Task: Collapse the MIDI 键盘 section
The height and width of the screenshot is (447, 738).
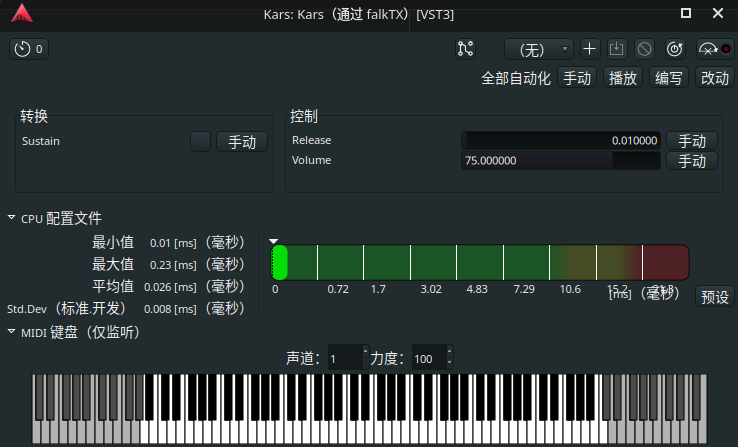Action: tap(12, 331)
